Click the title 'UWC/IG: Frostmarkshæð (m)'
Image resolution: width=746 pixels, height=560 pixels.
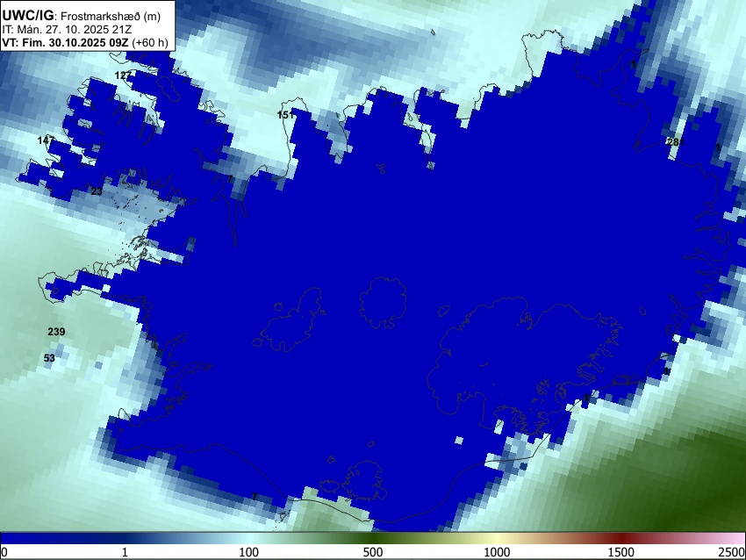point(82,16)
